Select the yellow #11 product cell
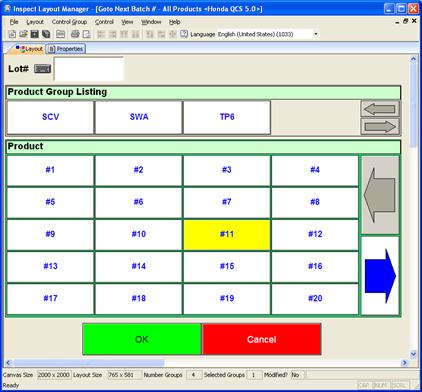 pyautogui.click(x=227, y=234)
